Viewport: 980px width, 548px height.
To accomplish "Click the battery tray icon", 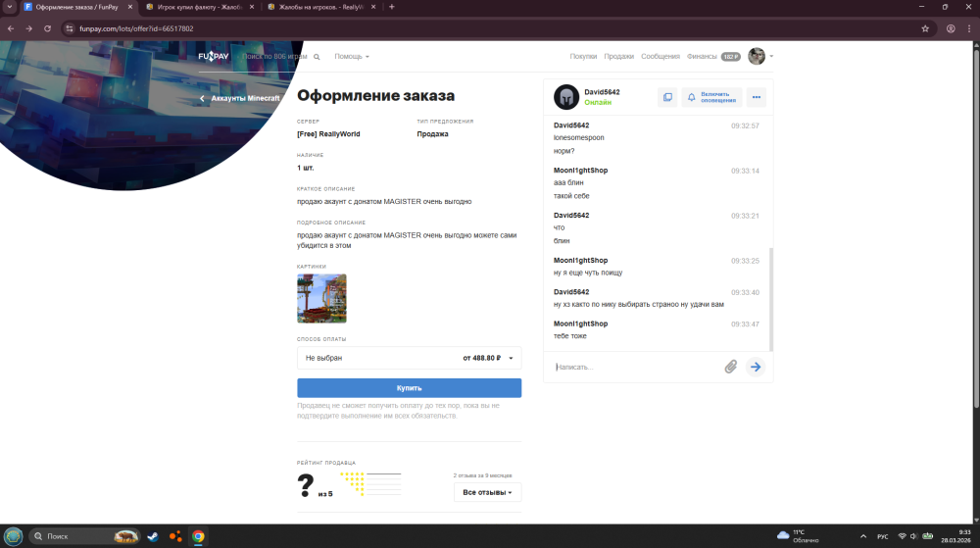I will 928,536.
